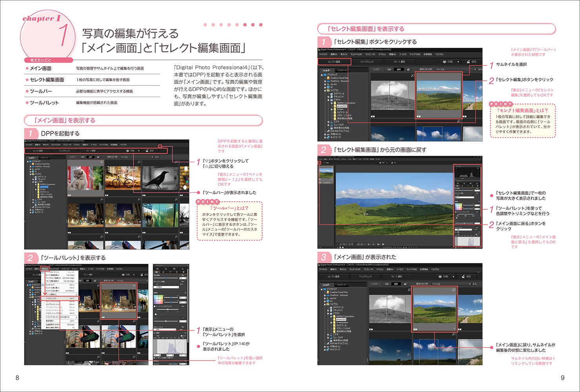Click リモート撮影 button in ボタンをクリックする screenshot
The height and width of the screenshot is (392, 580).
tap(400, 62)
